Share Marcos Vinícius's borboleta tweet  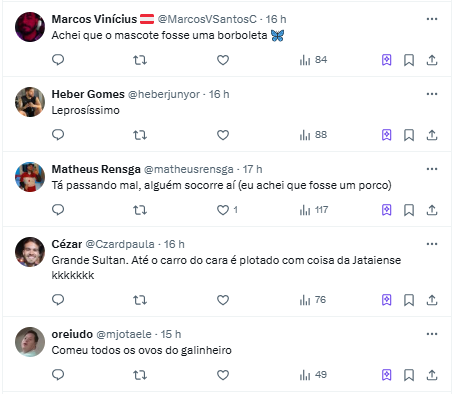[432, 60]
